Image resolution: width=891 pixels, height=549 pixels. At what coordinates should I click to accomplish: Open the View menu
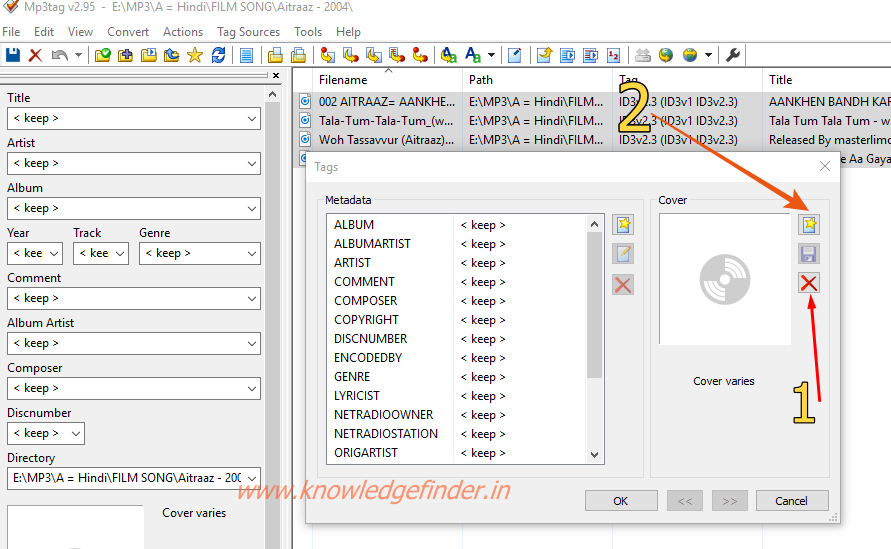(x=80, y=32)
